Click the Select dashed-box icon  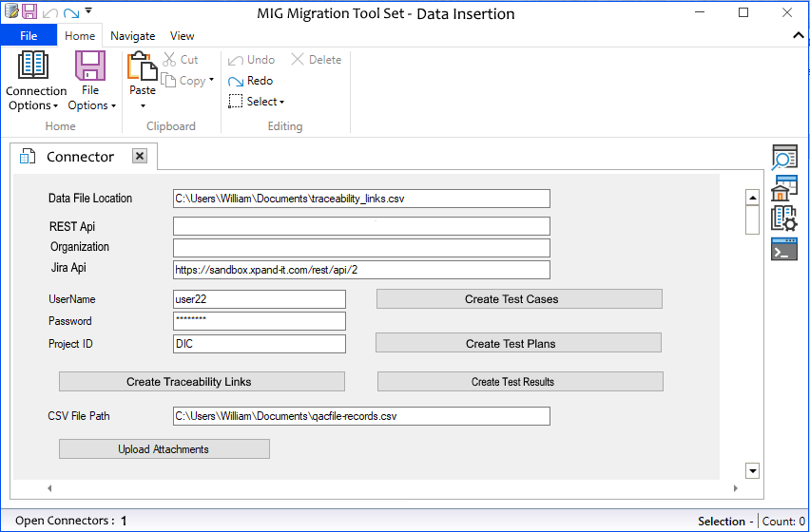coord(235,102)
